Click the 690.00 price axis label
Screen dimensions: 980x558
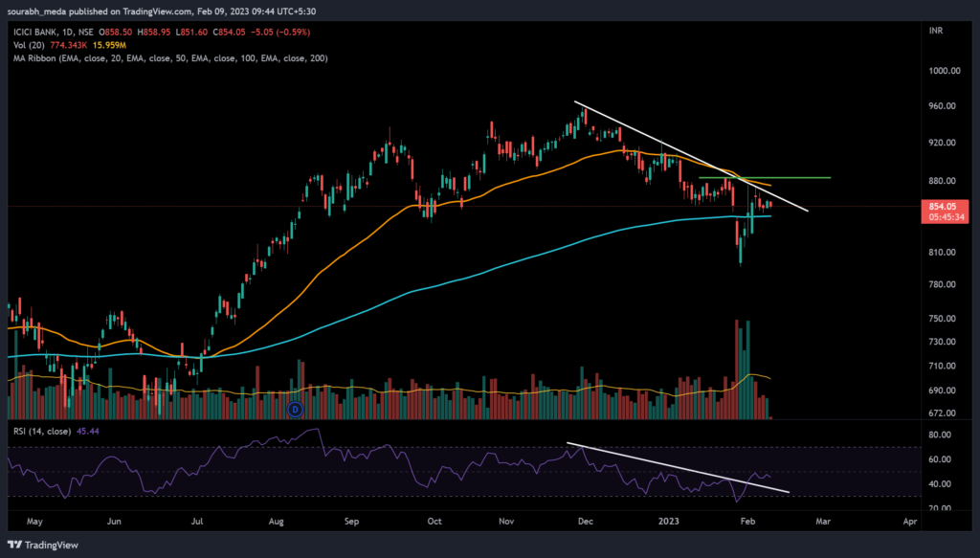click(x=943, y=390)
